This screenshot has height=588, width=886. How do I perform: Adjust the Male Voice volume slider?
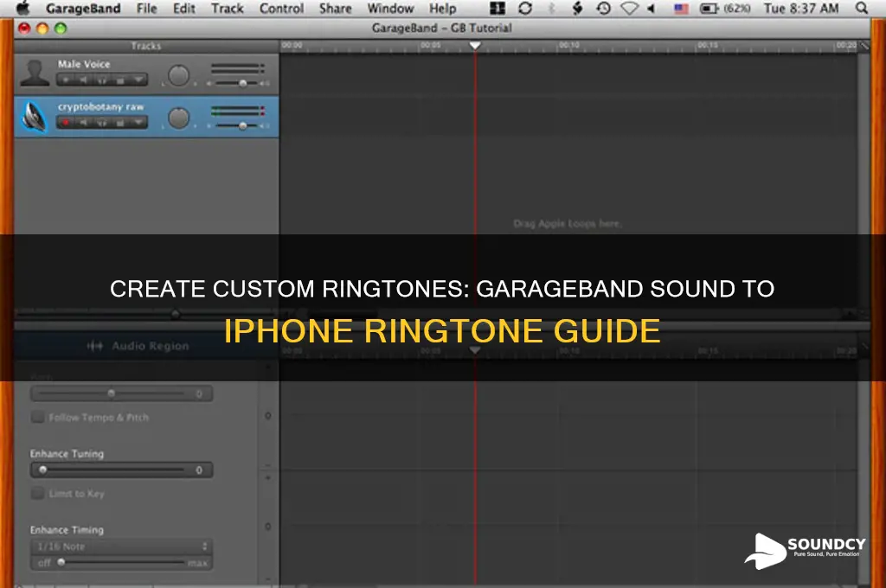(x=242, y=83)
